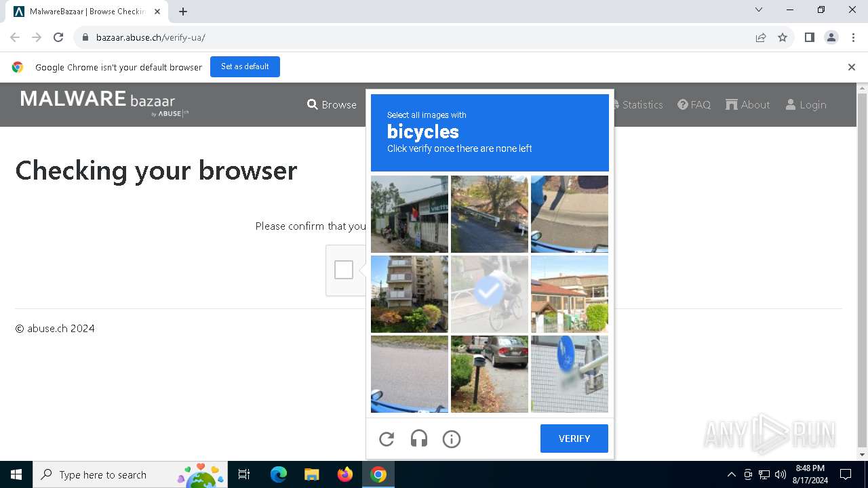Close the MalwareBazaar tab

coord(157,12)
